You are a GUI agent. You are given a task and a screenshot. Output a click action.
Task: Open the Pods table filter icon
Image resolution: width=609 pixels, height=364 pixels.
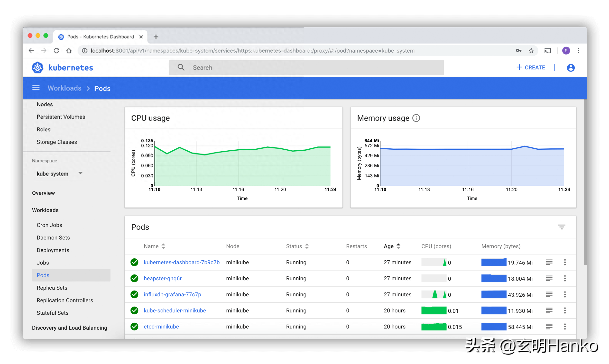tap(562, 227)
